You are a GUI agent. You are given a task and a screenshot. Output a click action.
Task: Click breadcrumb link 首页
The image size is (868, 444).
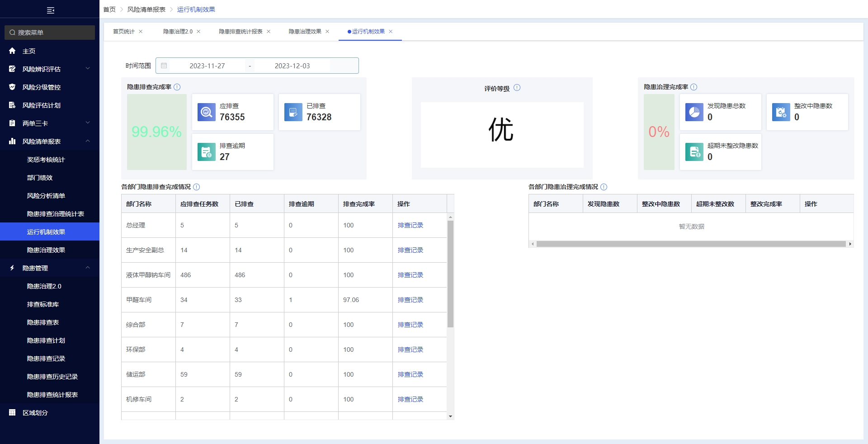click(109, 9)
